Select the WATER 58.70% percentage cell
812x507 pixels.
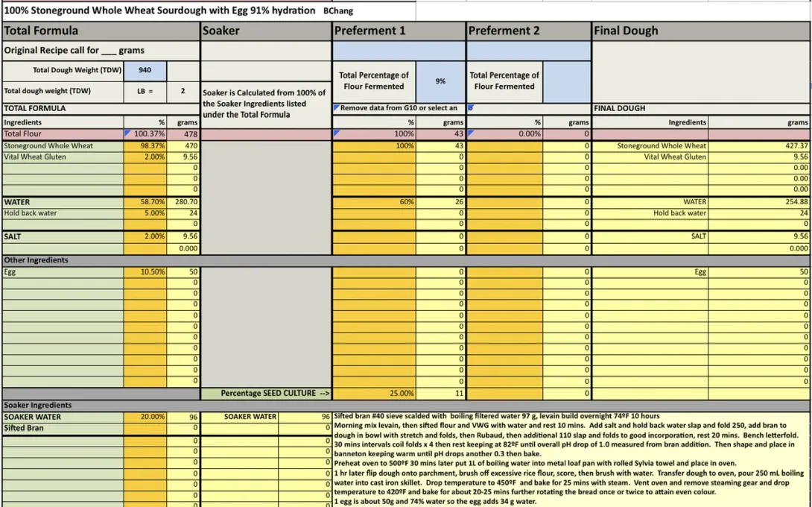coord(145,202)
